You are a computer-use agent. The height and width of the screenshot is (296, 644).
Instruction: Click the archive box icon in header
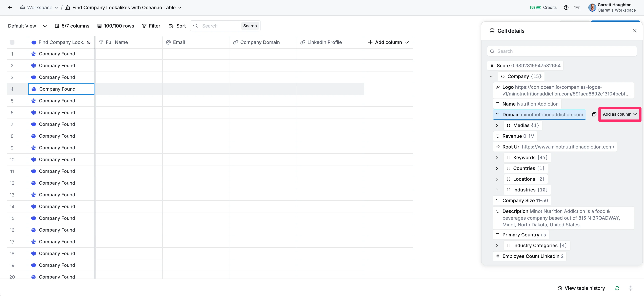tap(577, 8)
